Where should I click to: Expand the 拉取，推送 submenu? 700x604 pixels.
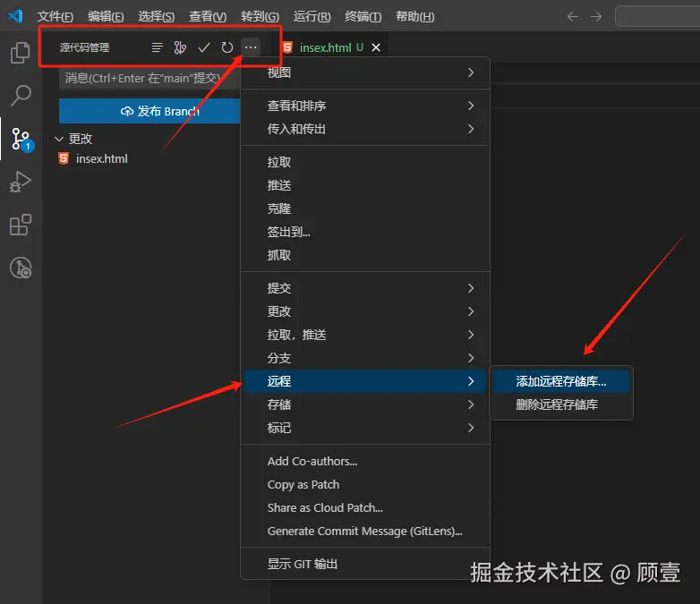[x=365, y=335]
